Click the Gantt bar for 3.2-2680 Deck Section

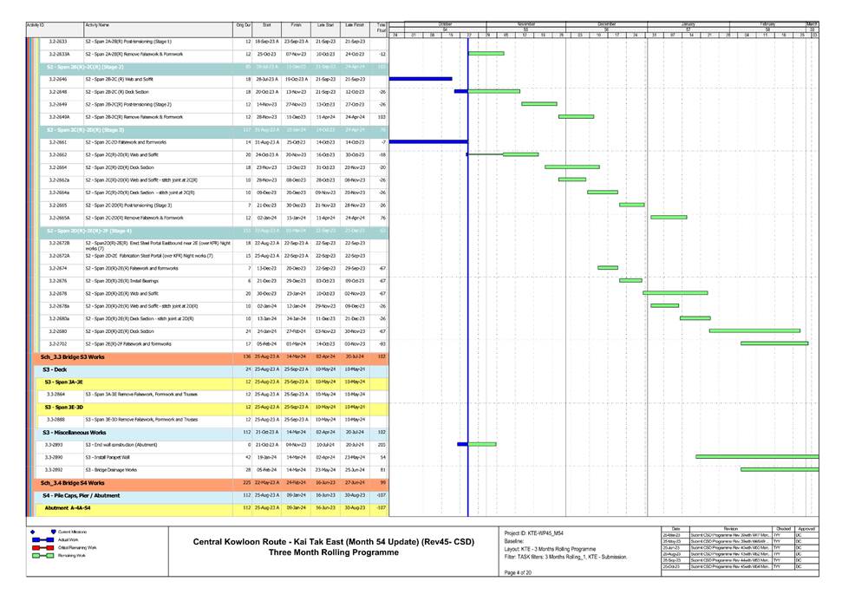point(754,330)
